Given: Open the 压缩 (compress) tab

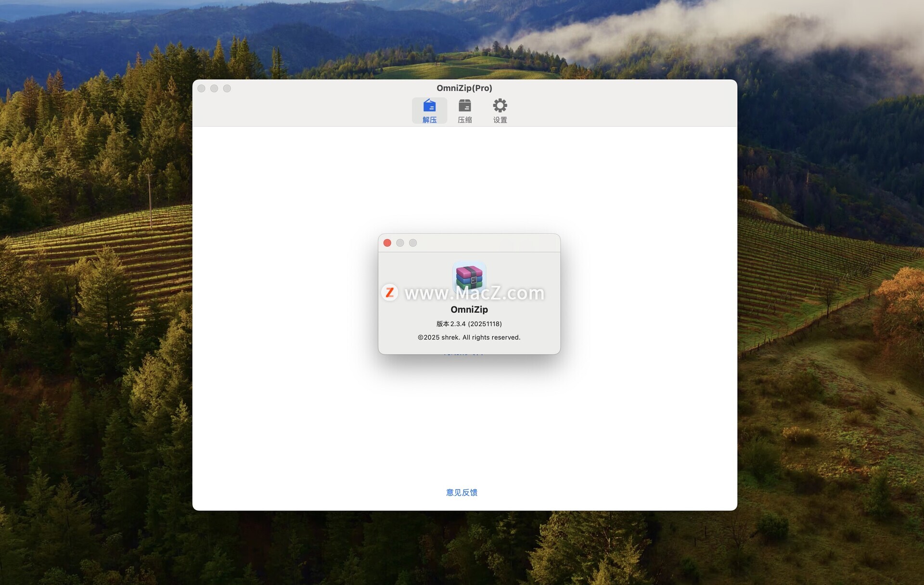Looking at the screenshot, I should point(464,111).
